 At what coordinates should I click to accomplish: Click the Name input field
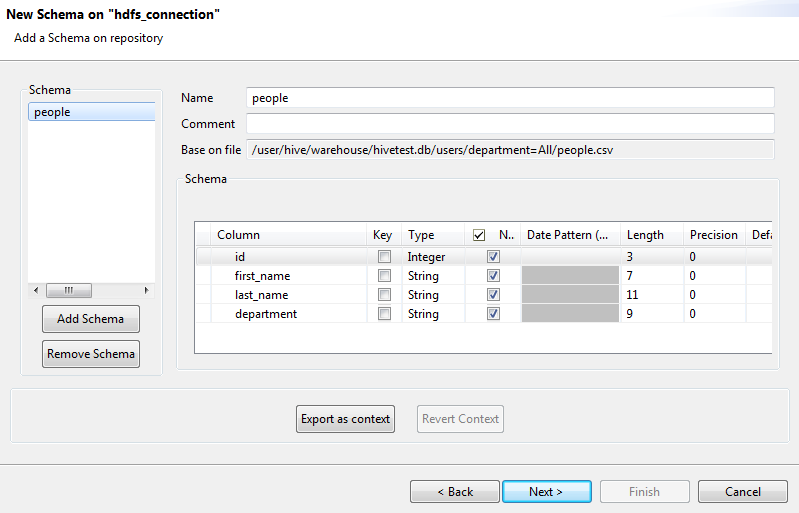tap(510, 98)
